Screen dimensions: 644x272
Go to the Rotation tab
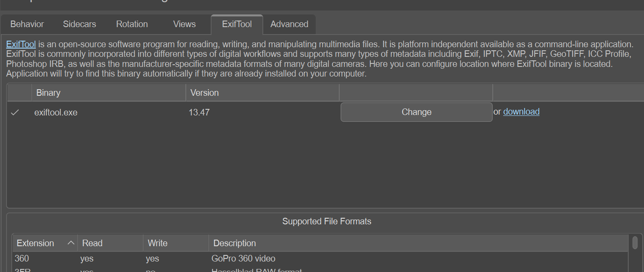point(132,24)
